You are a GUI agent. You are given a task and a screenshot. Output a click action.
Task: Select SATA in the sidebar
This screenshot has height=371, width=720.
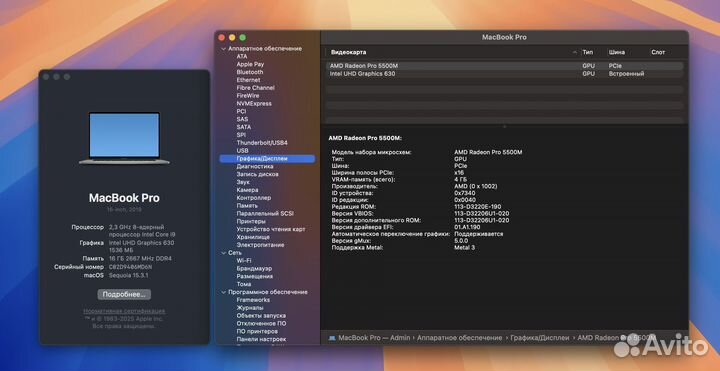pos(243,127)
